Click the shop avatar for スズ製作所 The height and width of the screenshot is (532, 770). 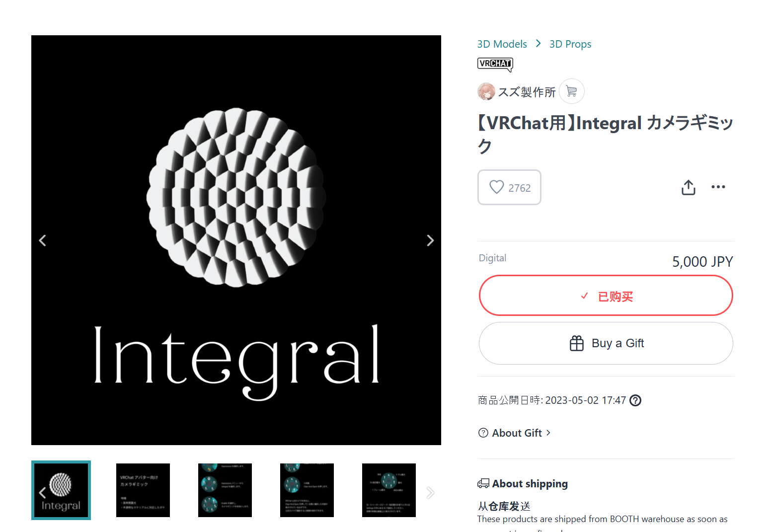(486, 91)
